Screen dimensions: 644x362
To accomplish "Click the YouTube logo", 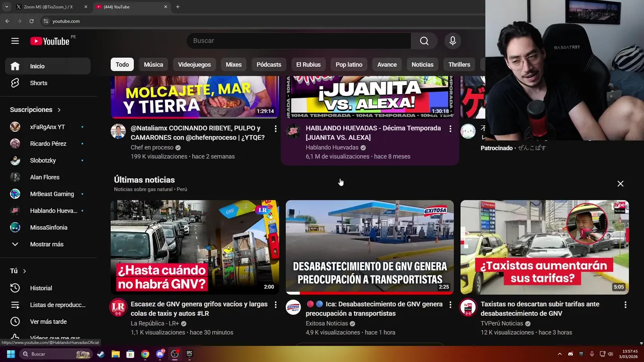I will point(49,41).
